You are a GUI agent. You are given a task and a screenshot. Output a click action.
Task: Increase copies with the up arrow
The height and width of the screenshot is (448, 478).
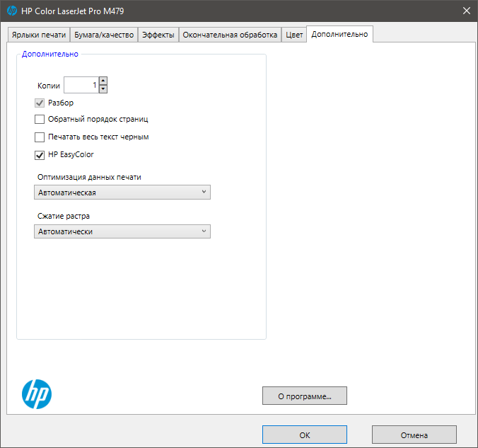[x=103, y=81]
